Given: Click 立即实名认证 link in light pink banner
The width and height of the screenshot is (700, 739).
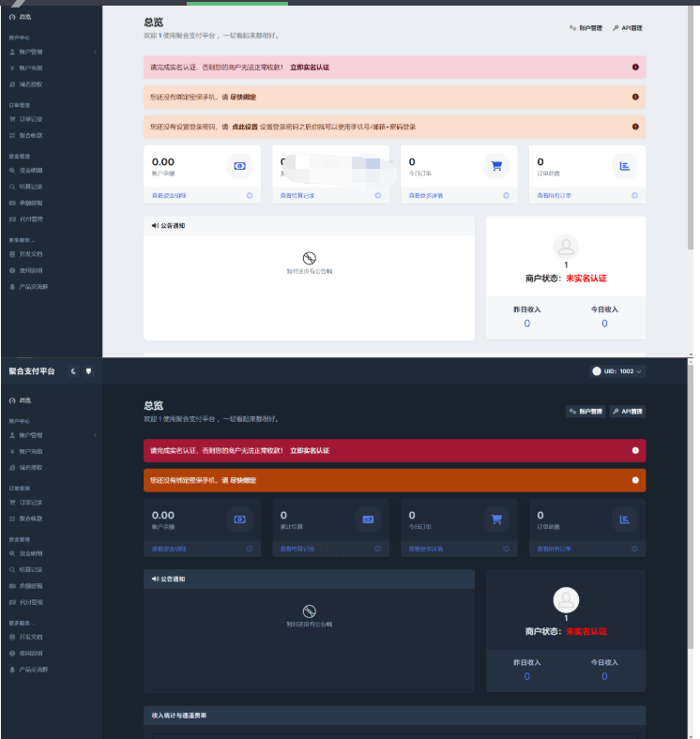Looking at the screenshot, I should pyautogui.click(x=310, y=68).
